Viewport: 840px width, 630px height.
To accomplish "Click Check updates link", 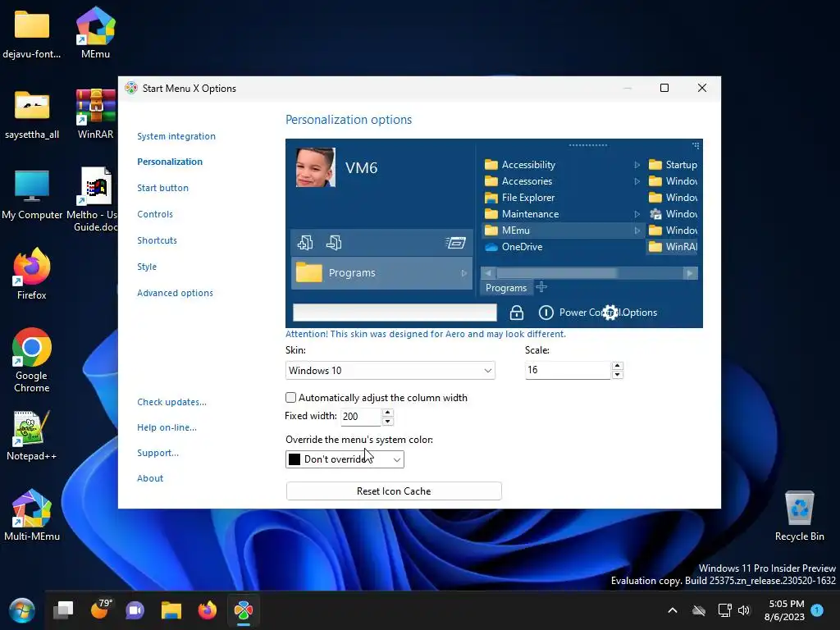I will pyautogui.click(x=171, y=402).
